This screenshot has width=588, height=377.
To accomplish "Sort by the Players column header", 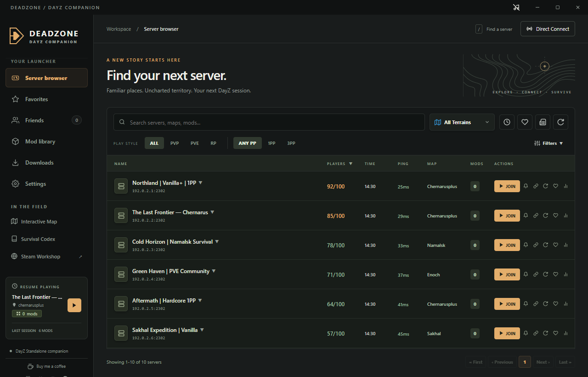I will pos(339,164).
